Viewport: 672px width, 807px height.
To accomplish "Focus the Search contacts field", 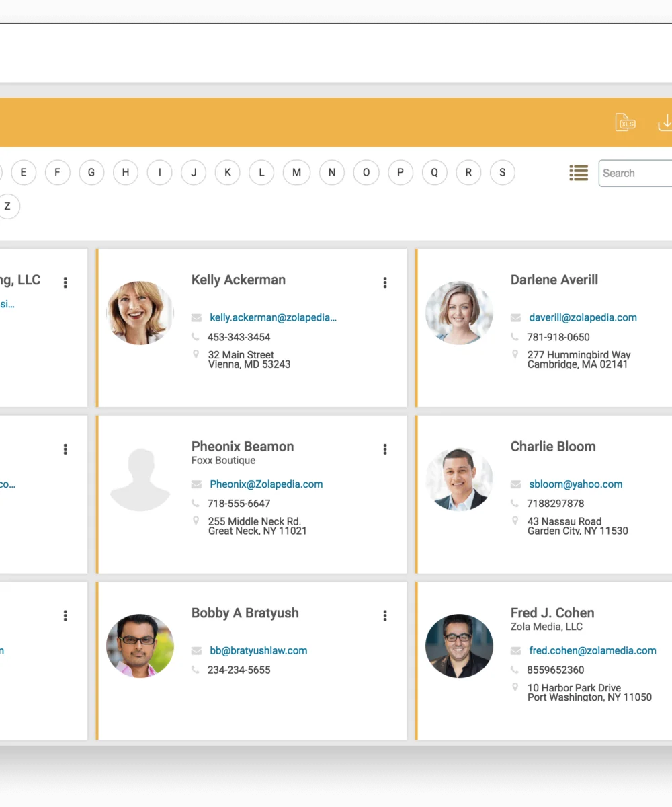I will pyautogui.click(x=635, y=173).
